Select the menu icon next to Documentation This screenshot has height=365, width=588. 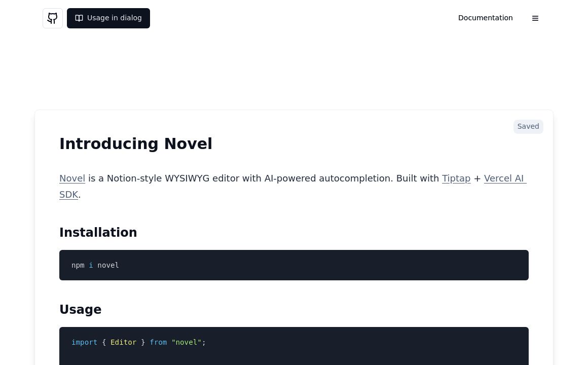pyautogui.click(x=535, y=18)
